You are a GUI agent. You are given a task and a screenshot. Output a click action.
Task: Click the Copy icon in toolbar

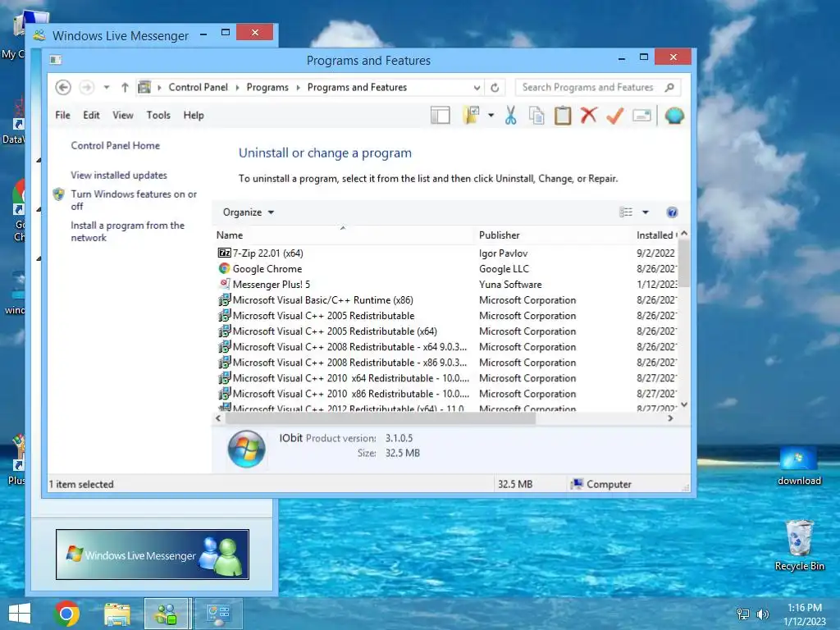coord(536,115)
